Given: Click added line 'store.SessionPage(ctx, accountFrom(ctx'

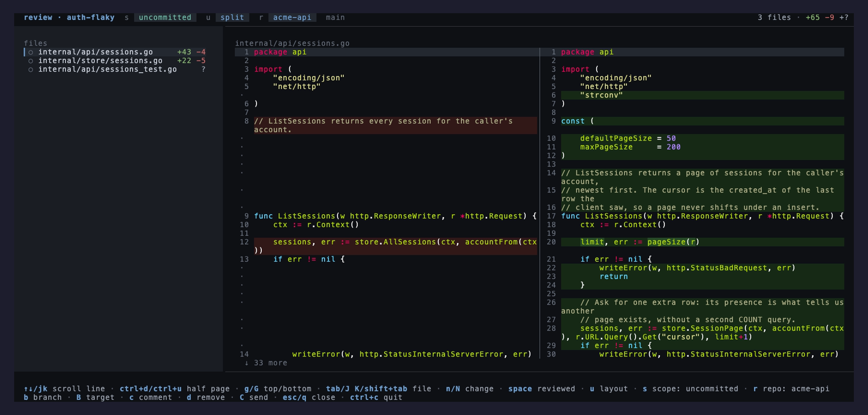Looking at the screenshot, I should pos(702,333).
